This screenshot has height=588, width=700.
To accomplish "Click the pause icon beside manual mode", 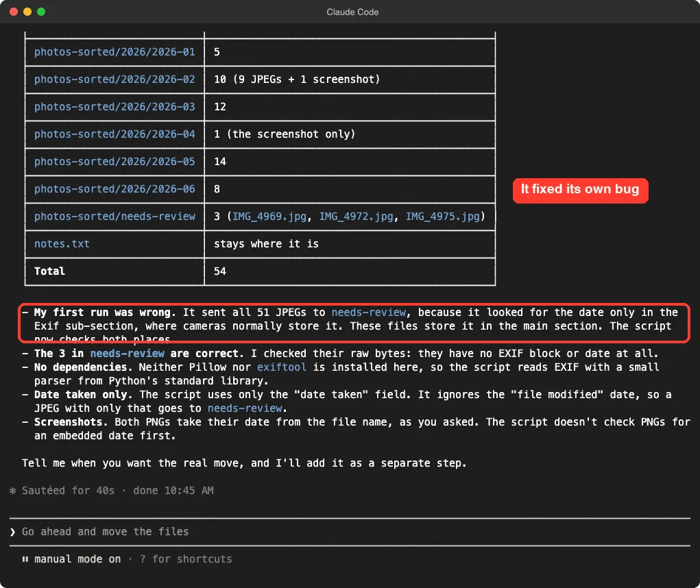I will click(x=25, y=559).
